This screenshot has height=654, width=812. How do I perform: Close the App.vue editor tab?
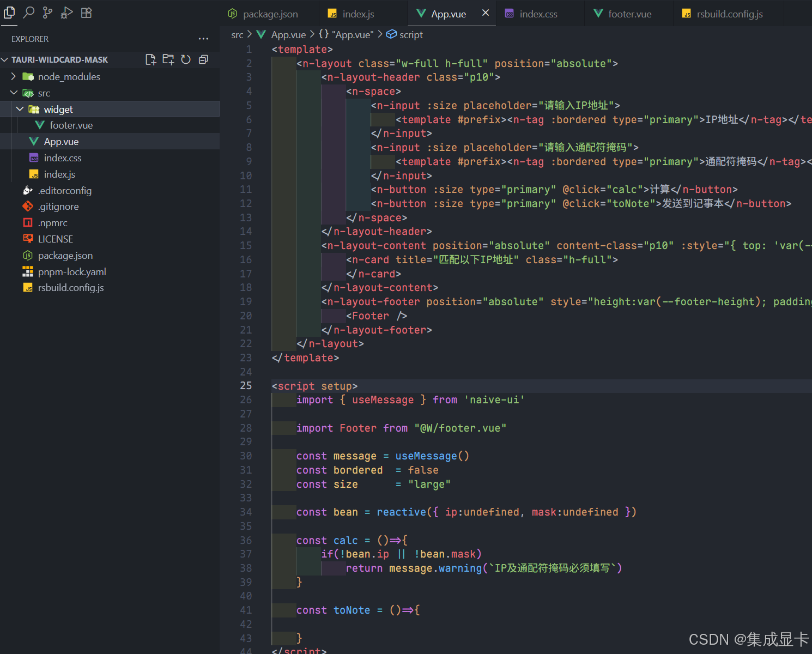click(x=486, y=13)
